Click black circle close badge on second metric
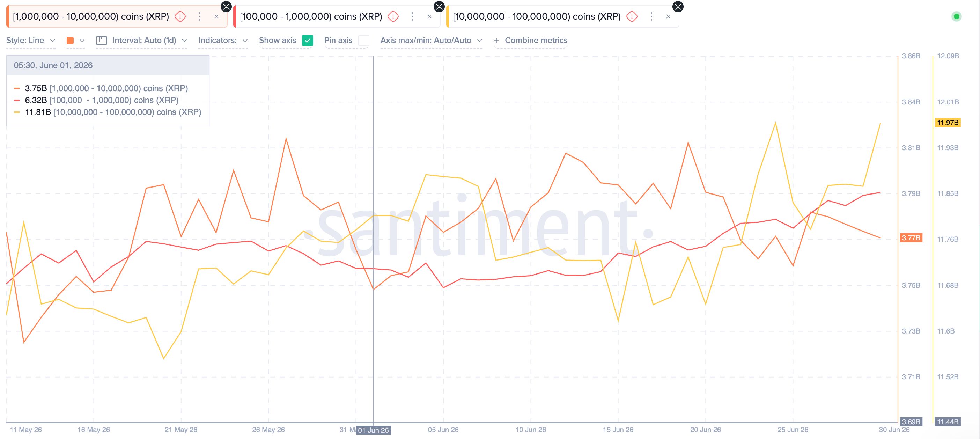980x439 pixels. [440, 7]
